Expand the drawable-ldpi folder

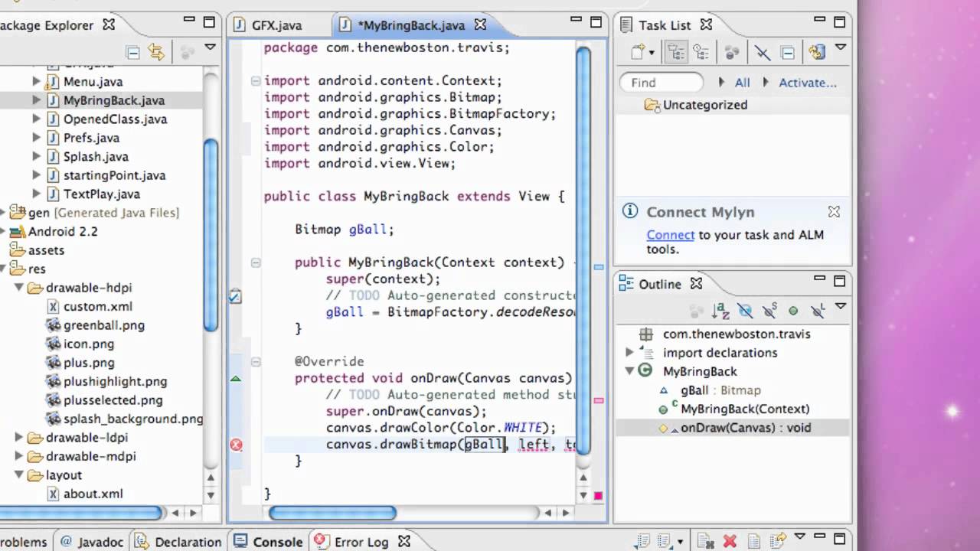click(19, 438)
